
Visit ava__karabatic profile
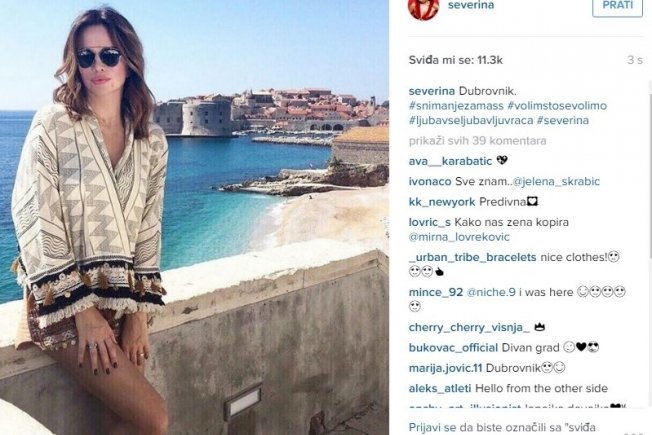pos(450,161)
